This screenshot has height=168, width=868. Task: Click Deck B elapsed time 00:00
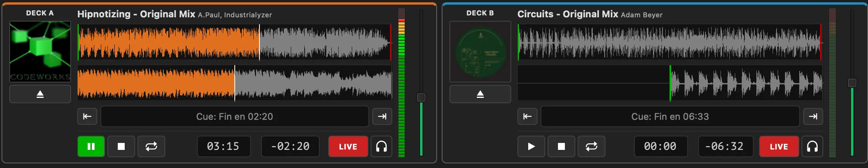[x=661, y=146]
